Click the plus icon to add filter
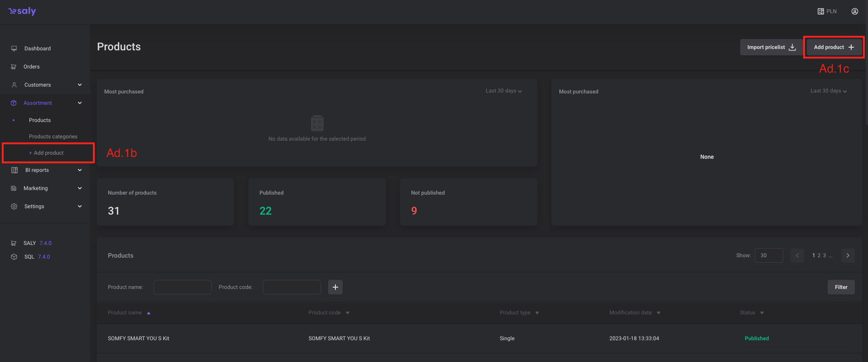This screenshot has width=868, height=362. (x=335, y=287)
